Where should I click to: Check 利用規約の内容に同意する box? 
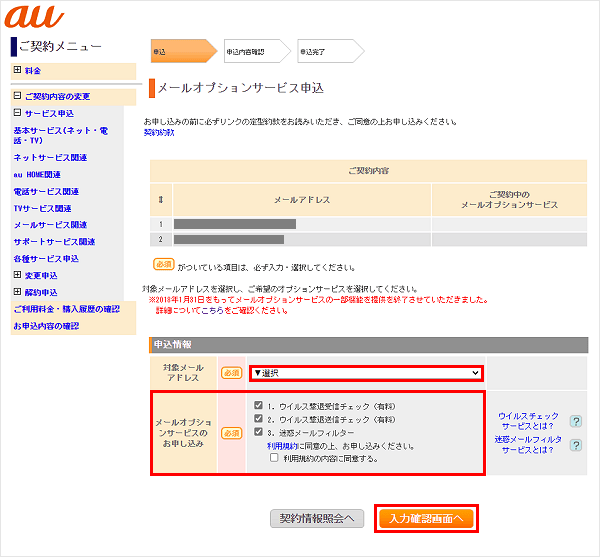pos(274,458)
